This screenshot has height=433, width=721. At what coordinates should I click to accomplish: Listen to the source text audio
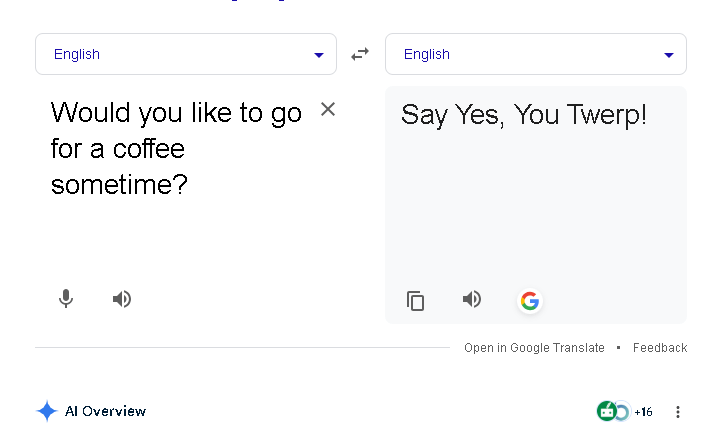coord(122,299)
